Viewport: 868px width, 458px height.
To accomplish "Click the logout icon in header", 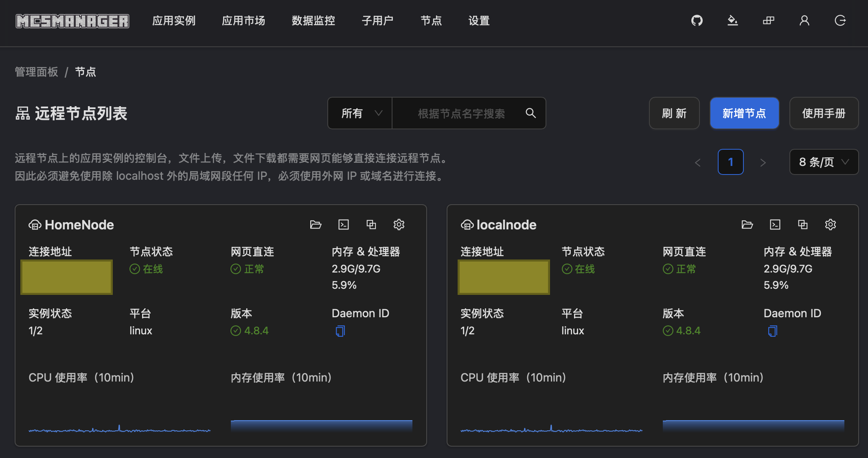I will 840,20.
